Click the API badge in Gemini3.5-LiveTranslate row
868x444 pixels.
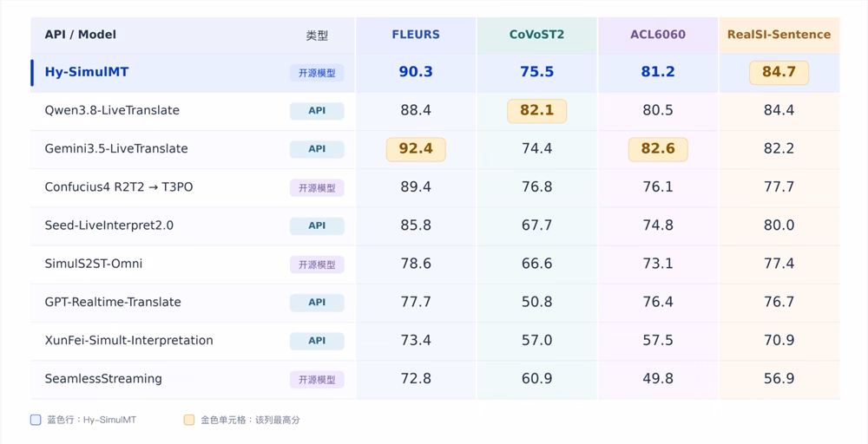coord(317,149)
